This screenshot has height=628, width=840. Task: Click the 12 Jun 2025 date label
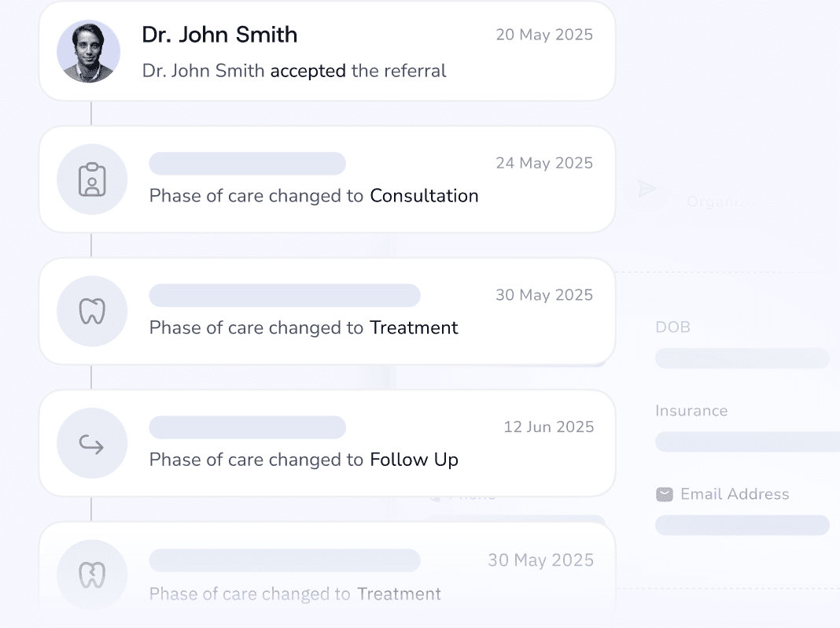pos(548,427)
